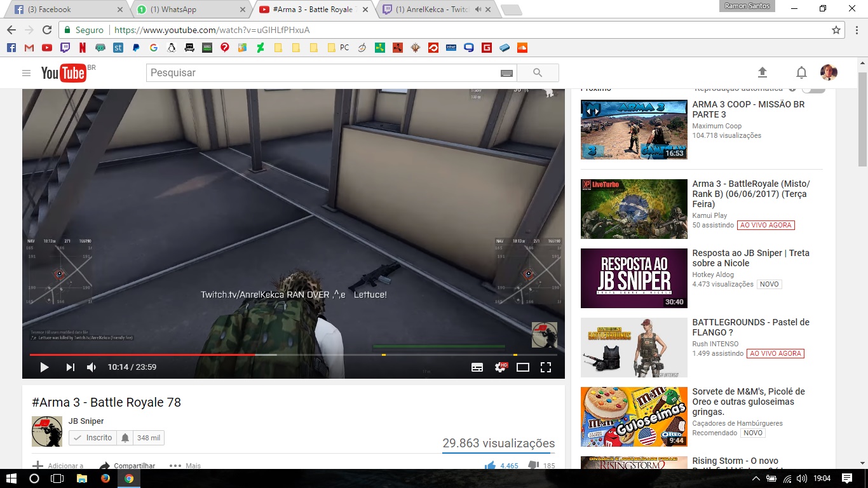Viewport: 868px width, 488px height.
Task: Open Task View on the taskbar
Action: pos(57,478)
